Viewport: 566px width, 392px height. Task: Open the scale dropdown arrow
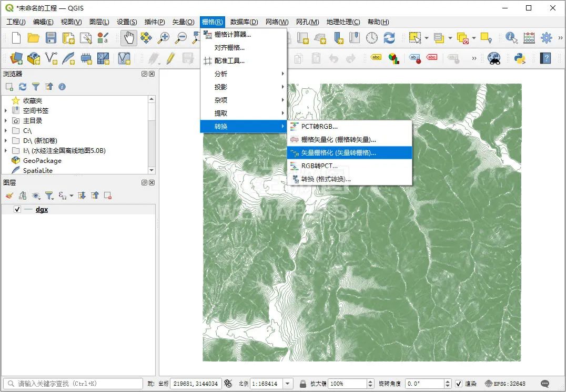[288, 384]
